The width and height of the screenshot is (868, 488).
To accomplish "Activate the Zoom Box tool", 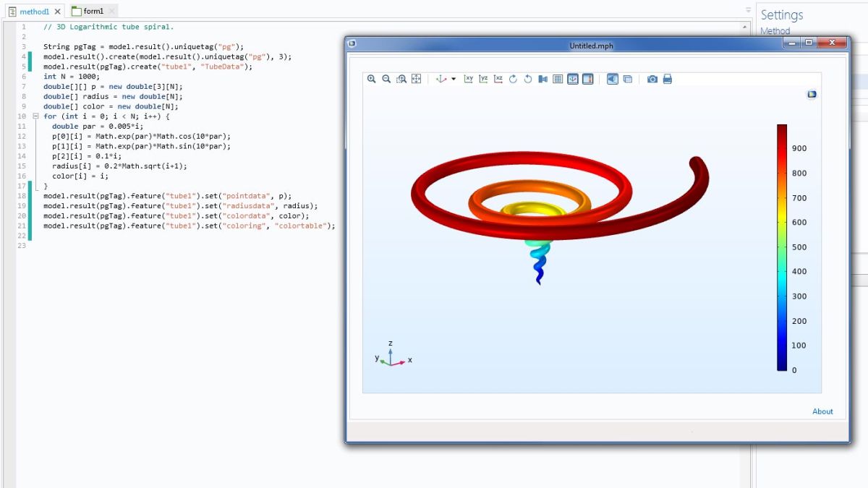I will pos(401,79).
